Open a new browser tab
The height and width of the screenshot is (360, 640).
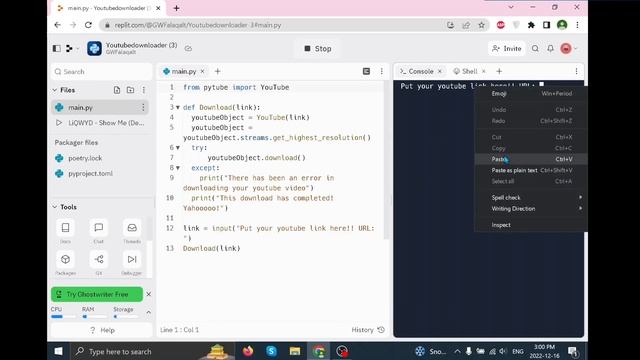[176, 8]
